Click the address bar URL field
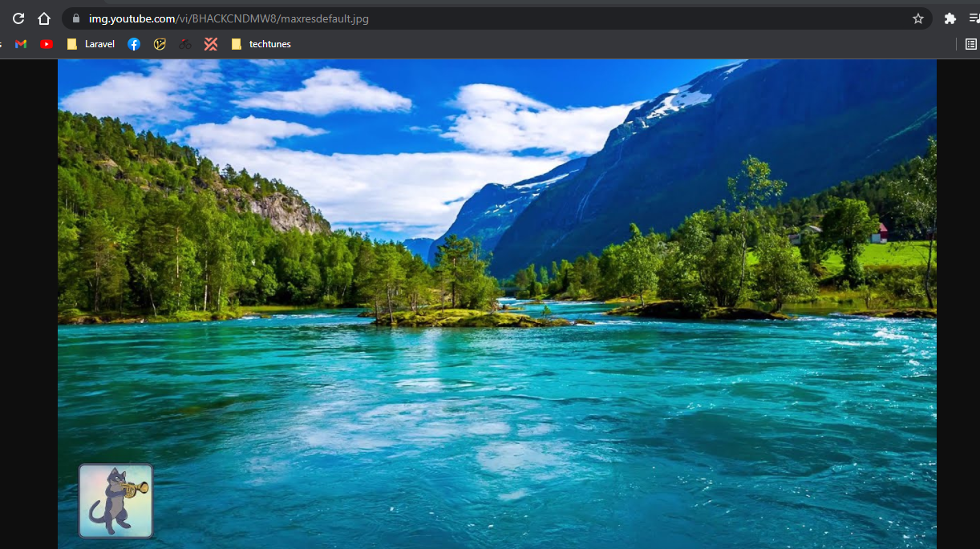This screenshot has width=980, height=549. 497,18
